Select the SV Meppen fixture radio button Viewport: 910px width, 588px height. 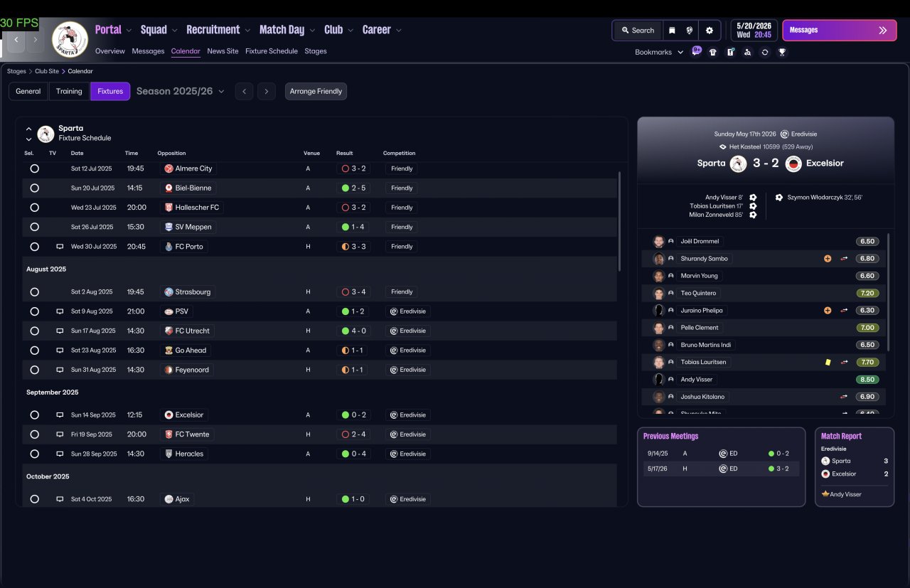(x=34, y=227)
